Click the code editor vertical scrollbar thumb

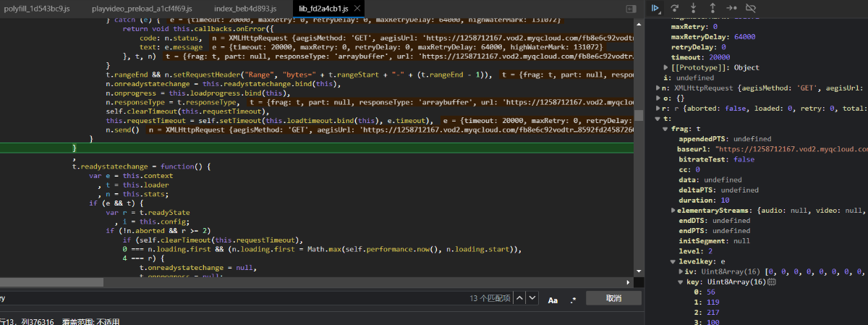[639, 115]
